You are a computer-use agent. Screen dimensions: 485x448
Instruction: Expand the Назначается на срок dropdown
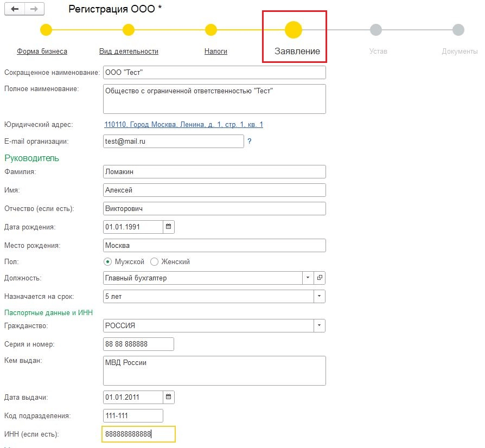pos(319,296)
